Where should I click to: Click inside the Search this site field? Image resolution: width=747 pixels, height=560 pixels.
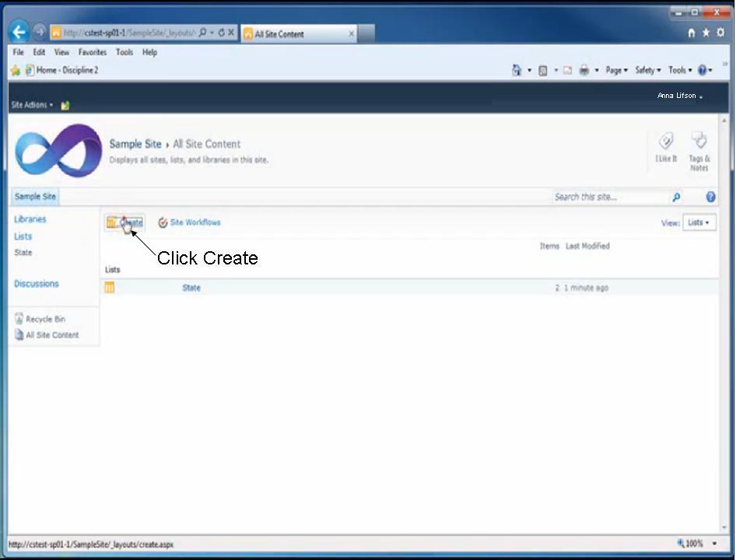(607, 197)
